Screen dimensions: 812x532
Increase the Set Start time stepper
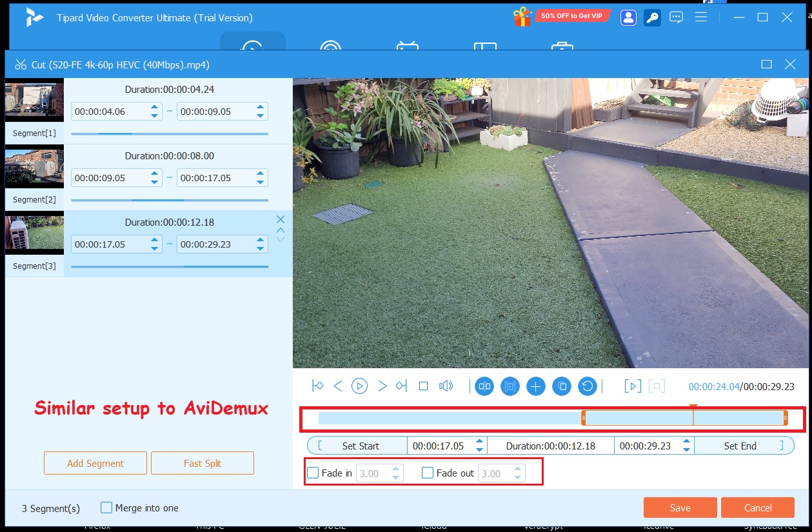(x=479, y=442)
